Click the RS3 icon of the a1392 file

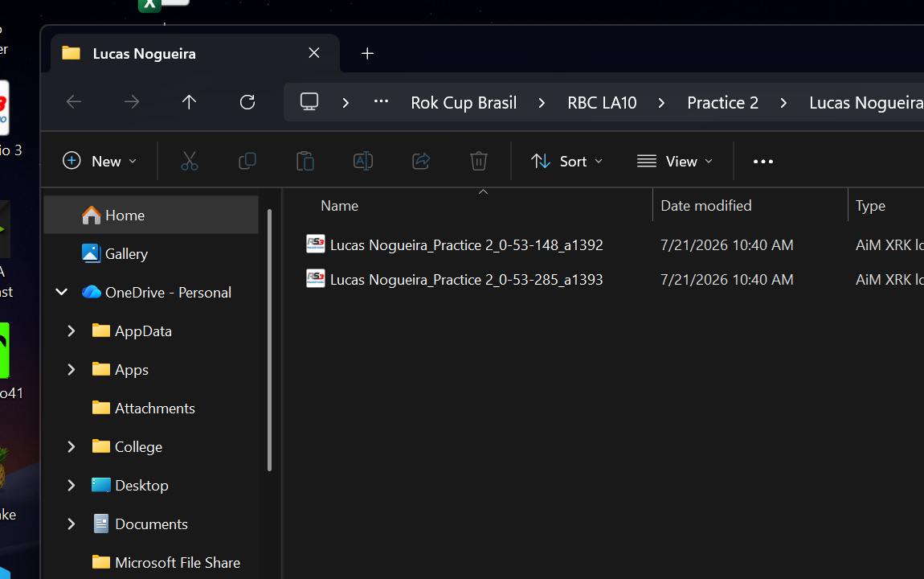[x=315, y=244]
